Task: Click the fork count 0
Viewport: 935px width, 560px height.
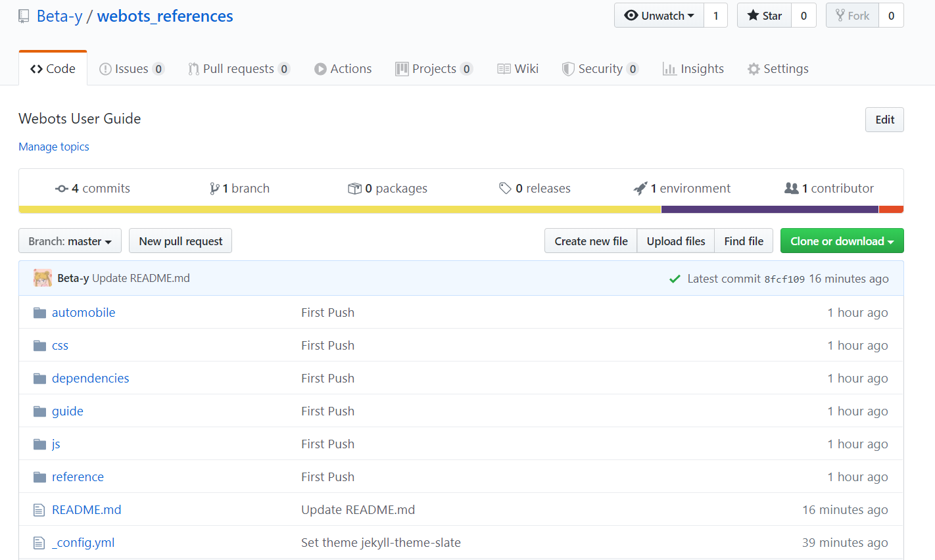Action: [x=891, y=16]
